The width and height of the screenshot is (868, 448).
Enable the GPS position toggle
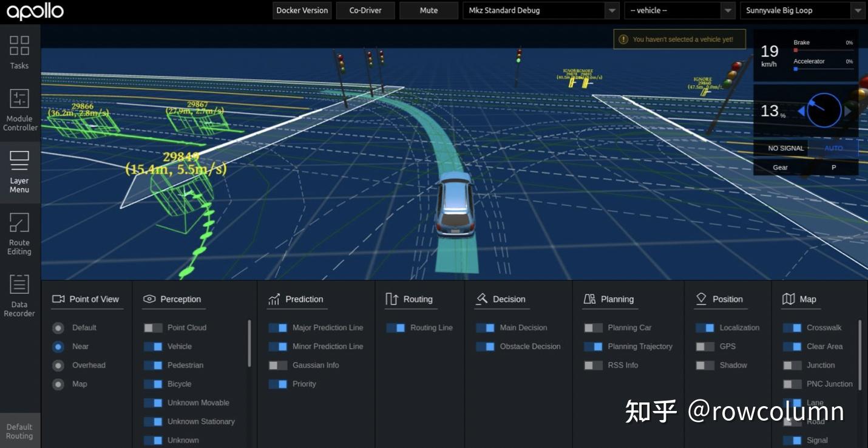pos(705,347)
